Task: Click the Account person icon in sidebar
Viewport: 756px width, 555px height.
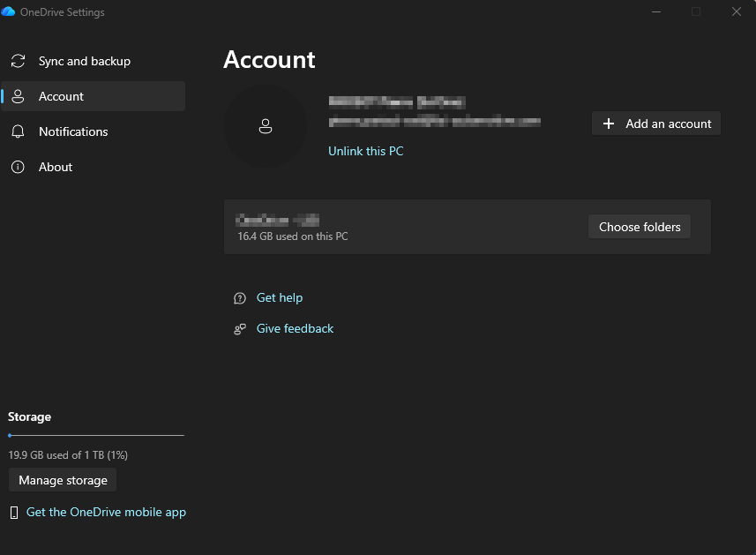Action: (18, 96)
